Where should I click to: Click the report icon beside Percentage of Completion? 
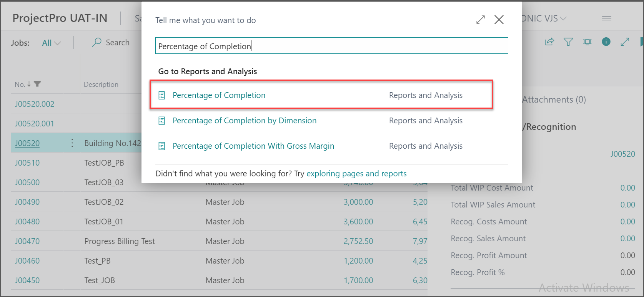click(x=162, y=95)
